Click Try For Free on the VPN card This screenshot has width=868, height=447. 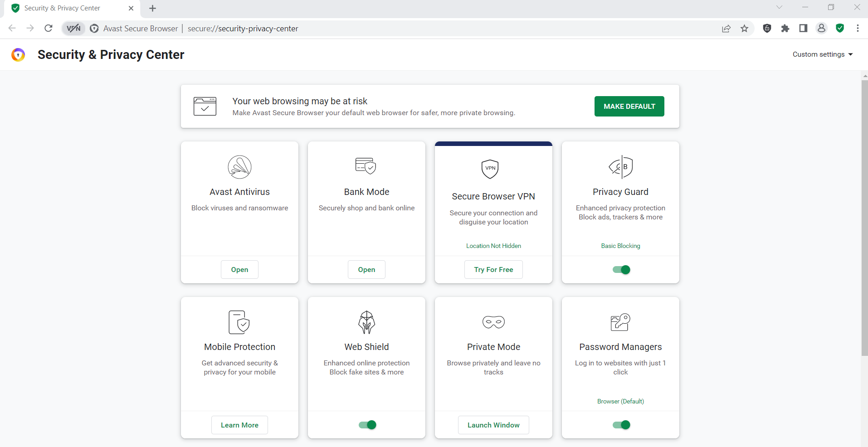pyautogui.click(x=493, y=269)
